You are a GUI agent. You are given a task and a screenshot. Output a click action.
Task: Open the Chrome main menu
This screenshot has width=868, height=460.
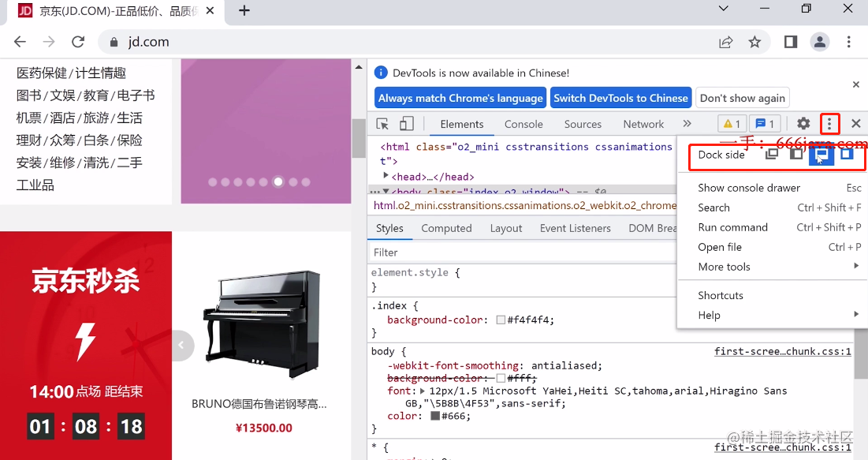point(848,42)
